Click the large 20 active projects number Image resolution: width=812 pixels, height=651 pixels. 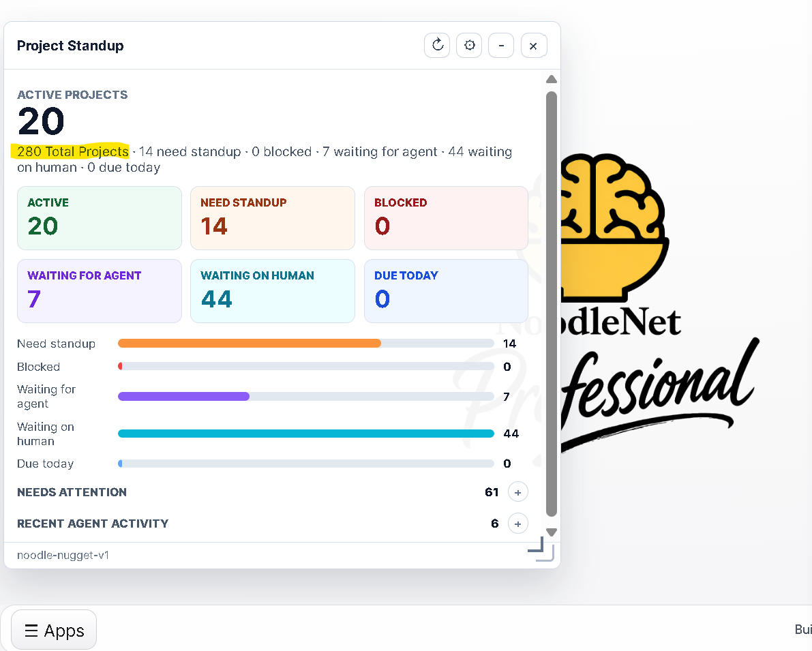(x=41, y=121)
